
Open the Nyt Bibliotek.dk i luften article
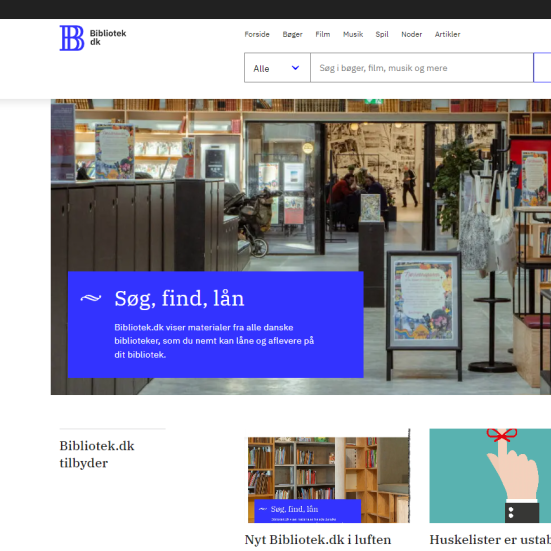[x=318, y=540]
